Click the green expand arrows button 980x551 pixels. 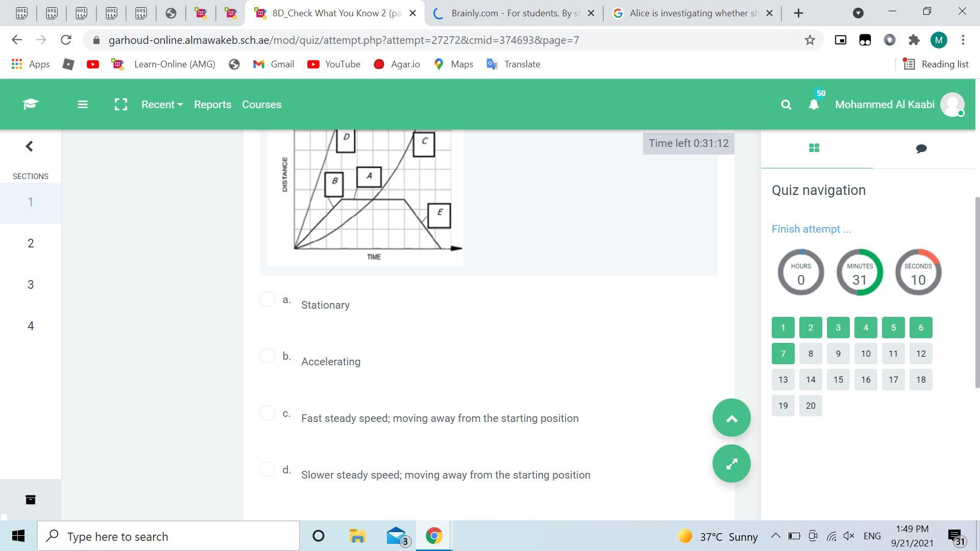[x=731, y=464]
